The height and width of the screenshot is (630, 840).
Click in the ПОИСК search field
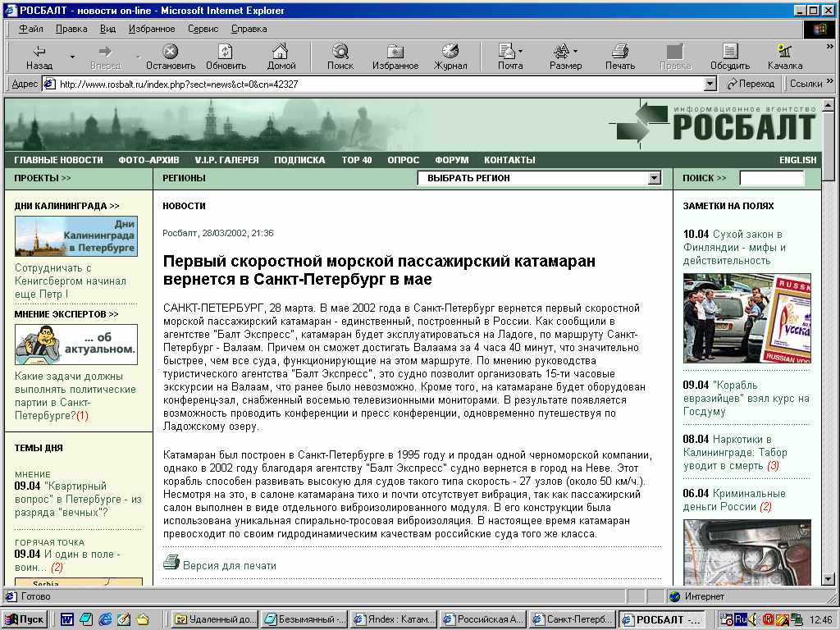(771, 178)
